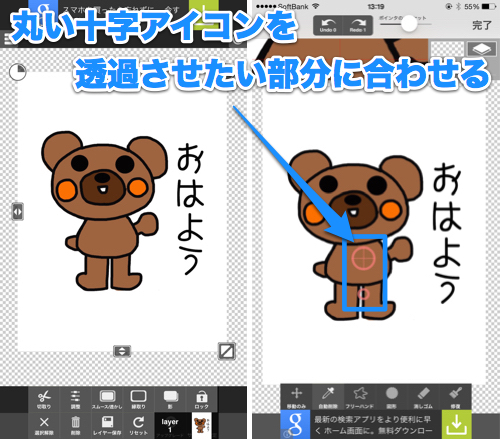Image resolution: width=500 pixels, height=439 pixels.
Task: Select the 自動削除 eyedropper tool
Action: coord(328,398)
